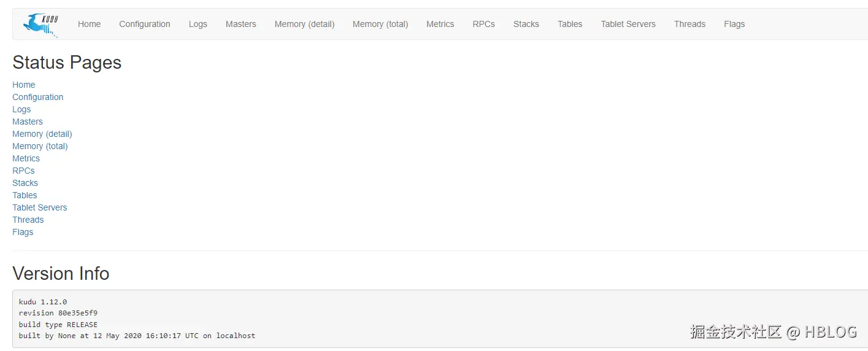View Stacks from the top navbar
Screen dimensions: 868x351
point(526,24)
